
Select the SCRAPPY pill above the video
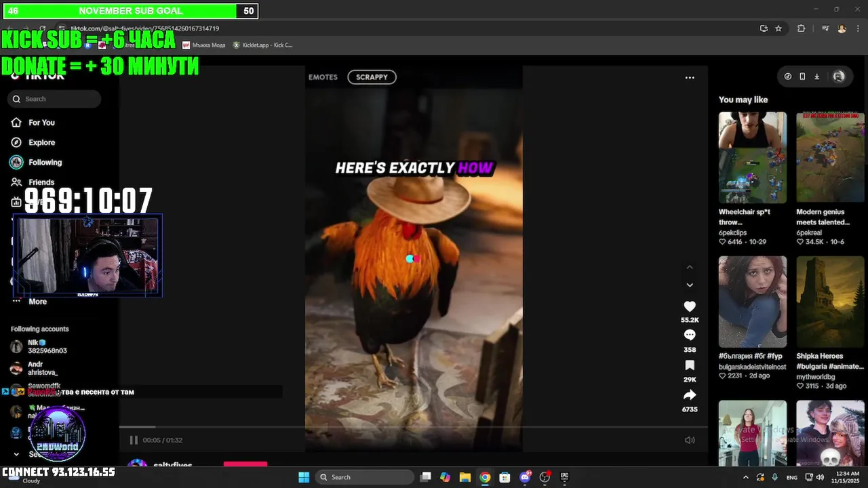(372, 77)
